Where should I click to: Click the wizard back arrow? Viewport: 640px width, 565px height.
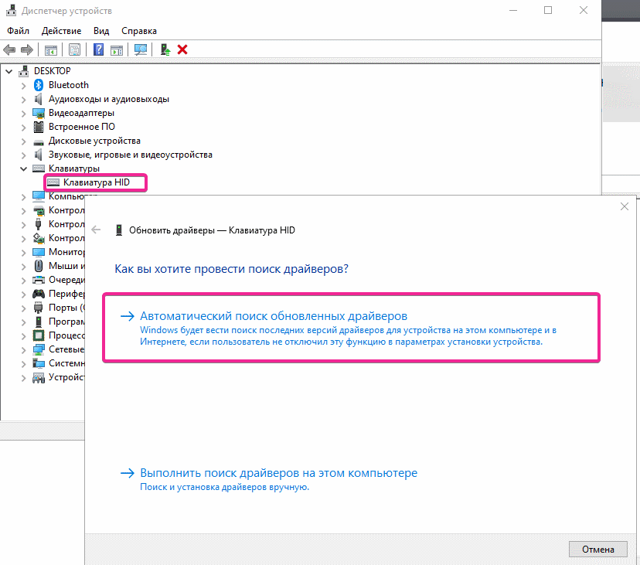[x=96, y=230]
